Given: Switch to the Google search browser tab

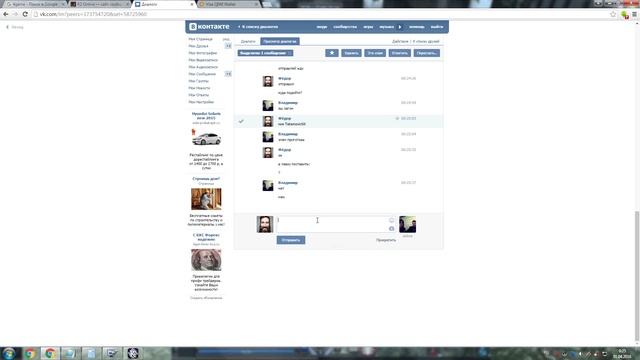Looking at the screenshot, I should coord(35,4).
